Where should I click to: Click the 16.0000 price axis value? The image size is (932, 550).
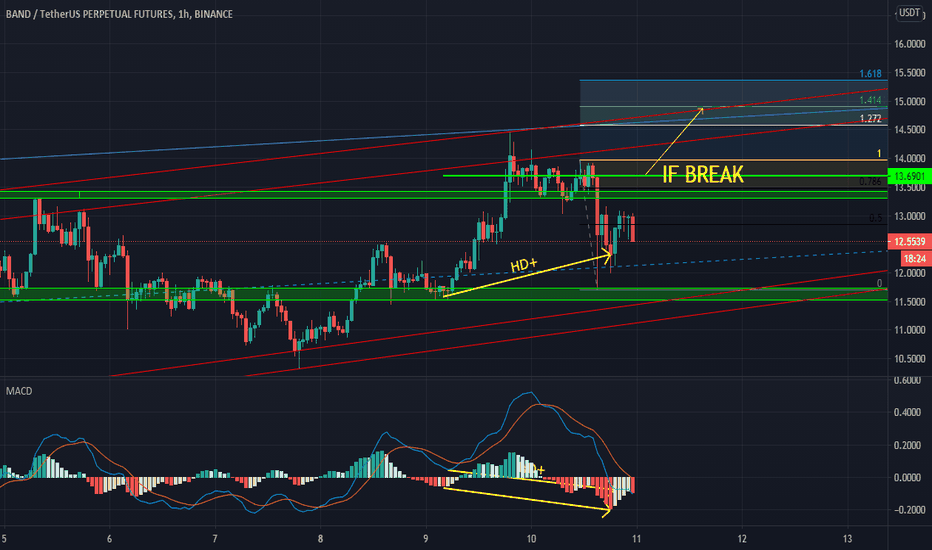[x=909, y=44]
